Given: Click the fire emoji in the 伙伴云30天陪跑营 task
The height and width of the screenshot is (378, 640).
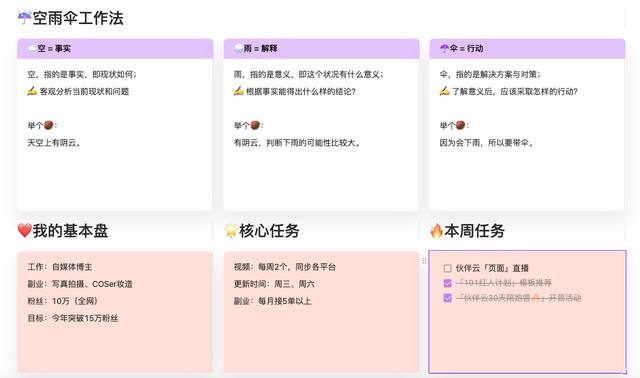Looking at the screenshot, I should click(536, 298).
